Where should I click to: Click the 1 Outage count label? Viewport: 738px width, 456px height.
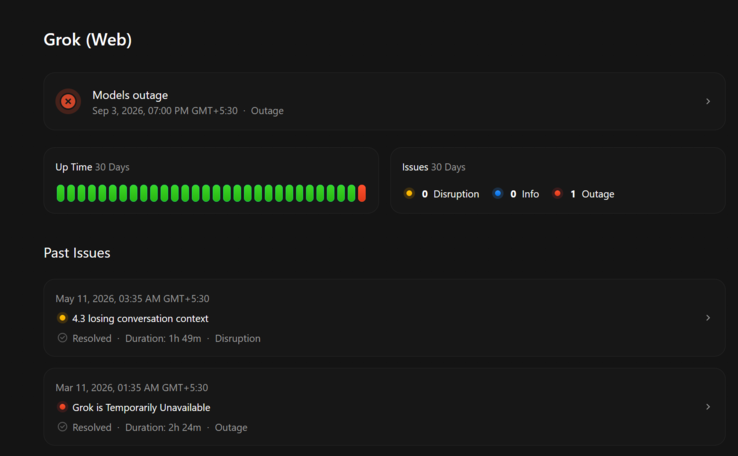tap(592, 194)
